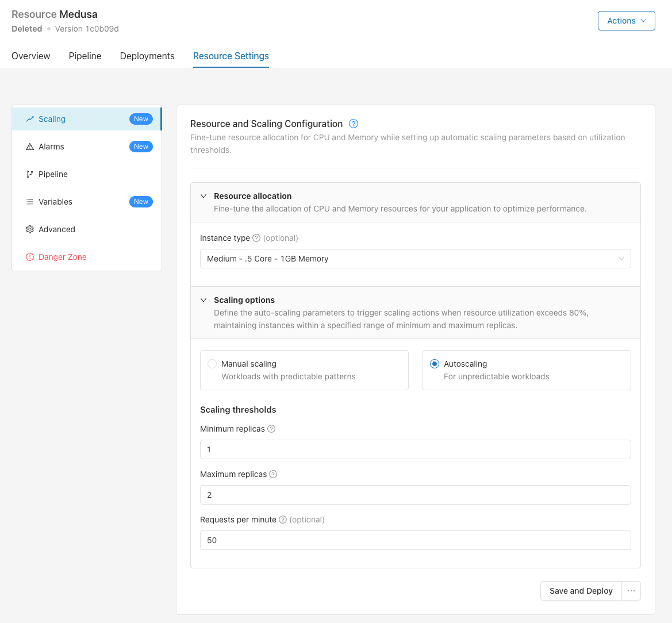
Task: Click the New badge on Scaling
Action: [141, 119]
